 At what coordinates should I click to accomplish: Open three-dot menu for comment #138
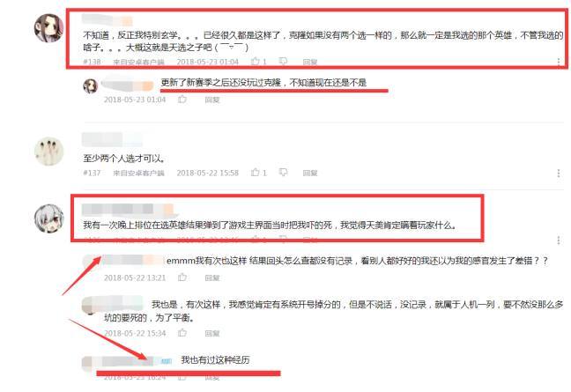(x=559, y=62)
